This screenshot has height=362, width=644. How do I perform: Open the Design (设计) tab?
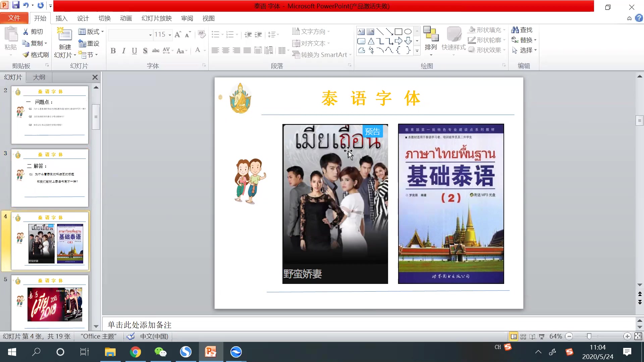click(83, 18)
